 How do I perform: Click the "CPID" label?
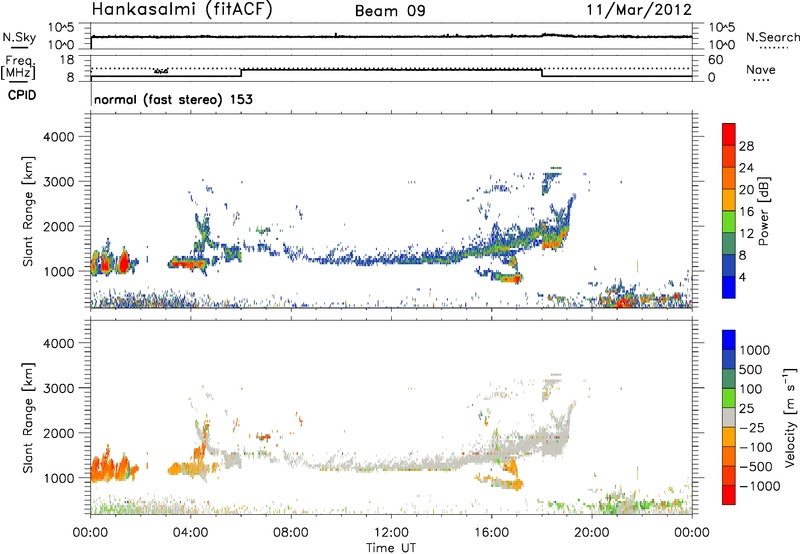pos(22,95)
